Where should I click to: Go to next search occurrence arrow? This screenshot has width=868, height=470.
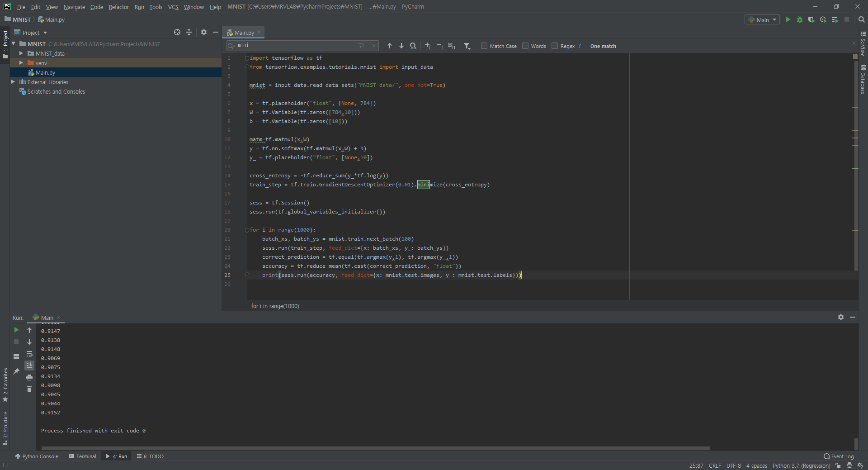[401, 46]
